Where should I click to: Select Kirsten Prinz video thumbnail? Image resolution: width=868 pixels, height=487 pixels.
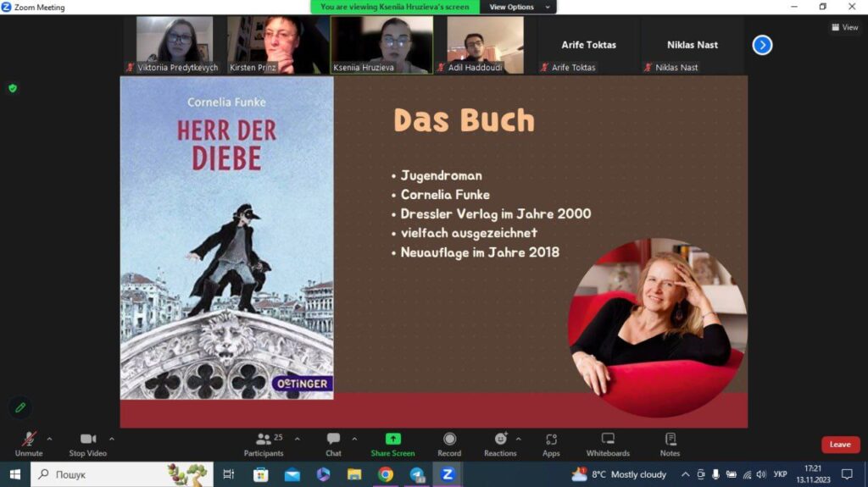(x=277, y=45)
